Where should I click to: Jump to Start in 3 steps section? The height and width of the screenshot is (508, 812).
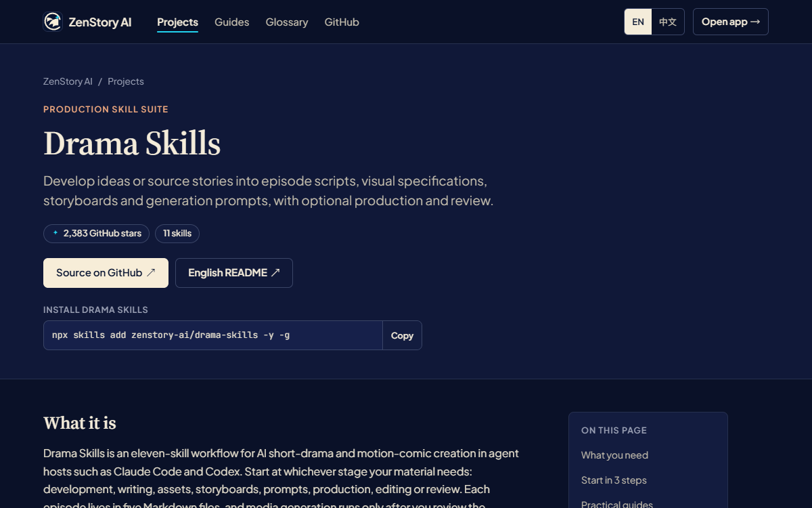(x=614, y=480)
